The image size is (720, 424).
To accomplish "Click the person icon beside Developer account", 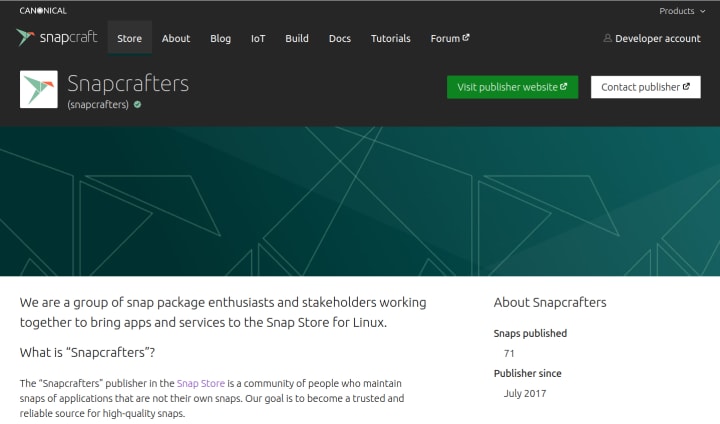I will (x=608, y=38).
